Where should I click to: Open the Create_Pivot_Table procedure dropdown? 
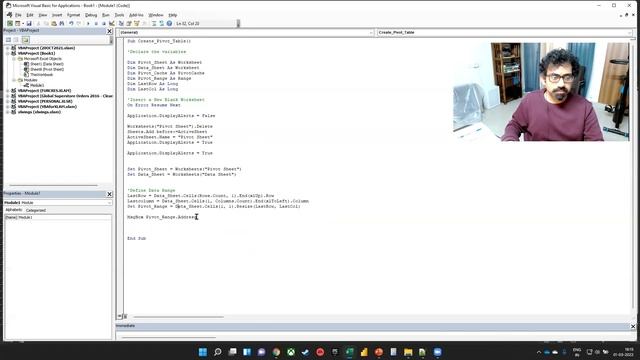[505, 32]
